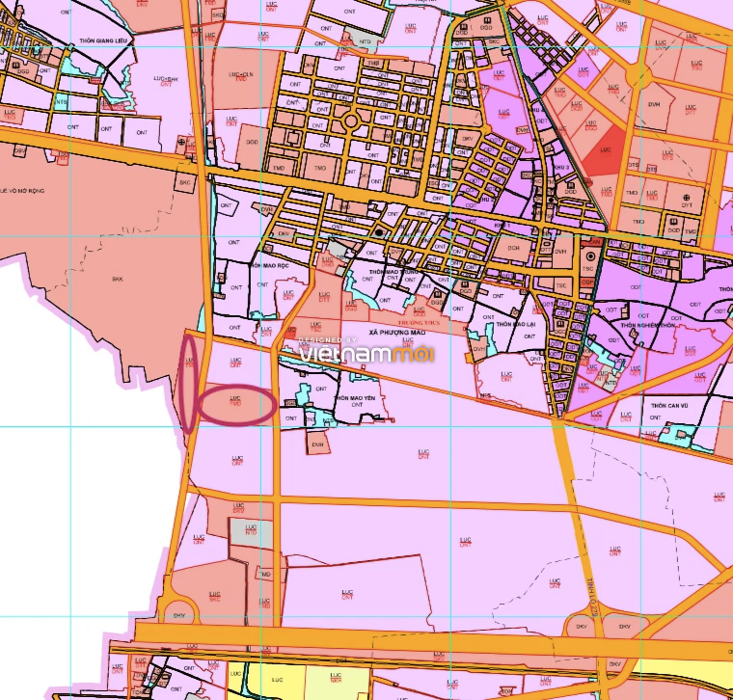This screenshot has height=700, width=733.
Task: Select the 'DCH' market parcel
Action: click(513, 248)
